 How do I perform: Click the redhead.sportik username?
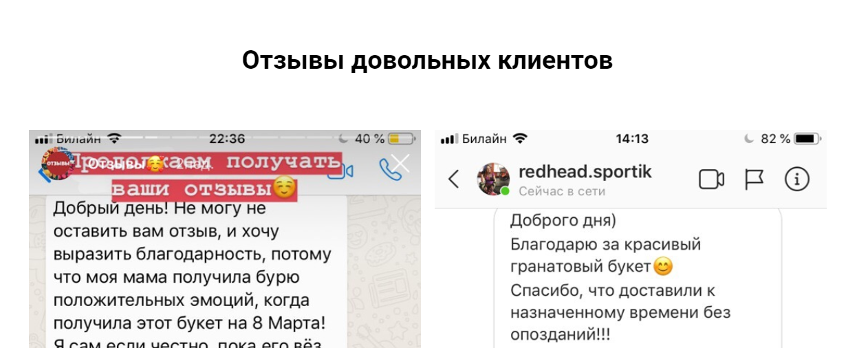585,171
